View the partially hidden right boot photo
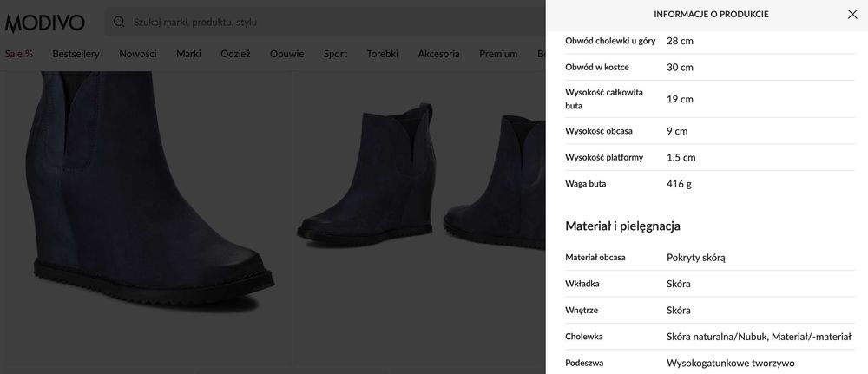Viewport: 868px width, 374px height. tap(496, 182)
